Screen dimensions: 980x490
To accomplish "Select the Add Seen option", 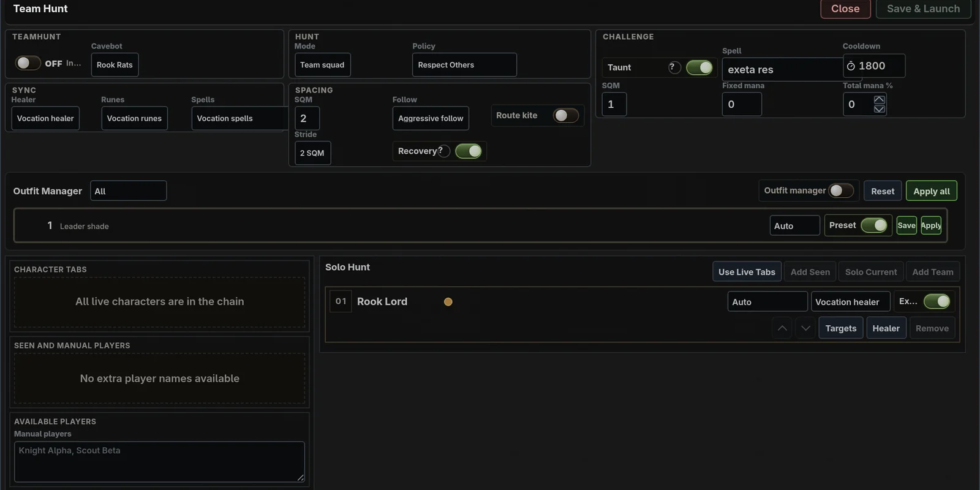I will point(810,272).
